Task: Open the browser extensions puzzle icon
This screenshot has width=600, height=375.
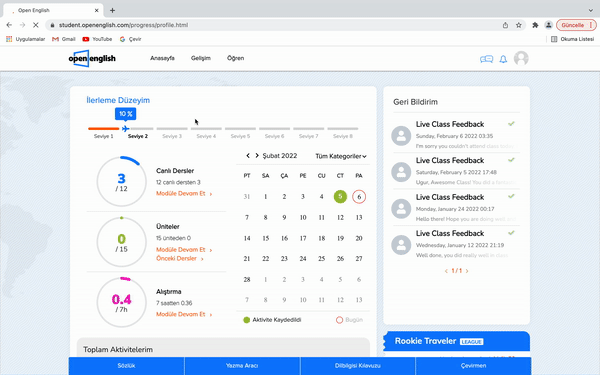Action: pos(535,25)
